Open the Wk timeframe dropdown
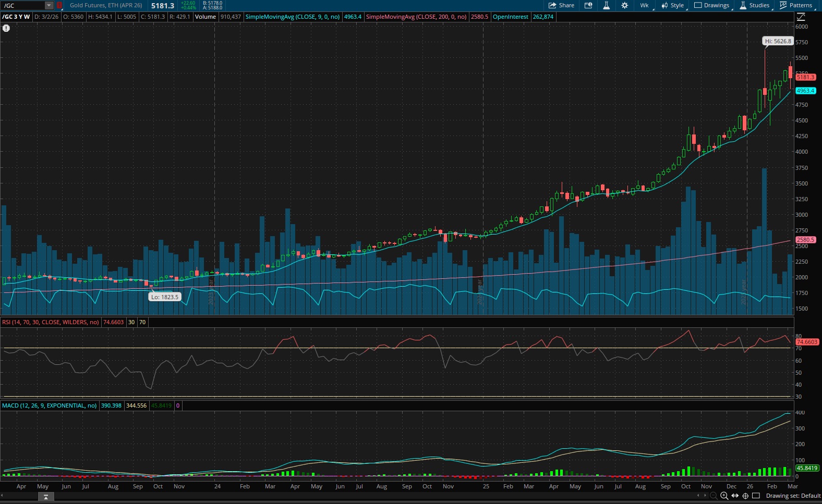The image size is (822, 504). click(645, 5)
